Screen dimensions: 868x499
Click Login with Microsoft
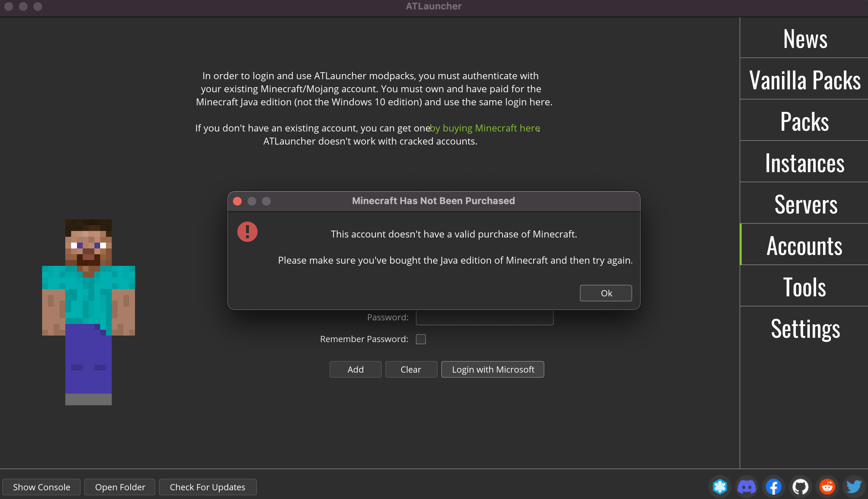[x=493, y=369]
